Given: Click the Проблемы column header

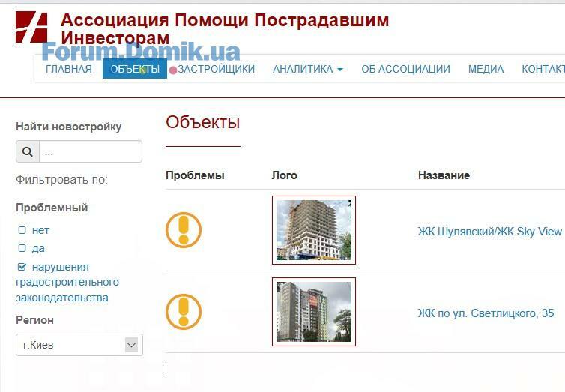Looking at the screenshot, I should tap(195, 175).
